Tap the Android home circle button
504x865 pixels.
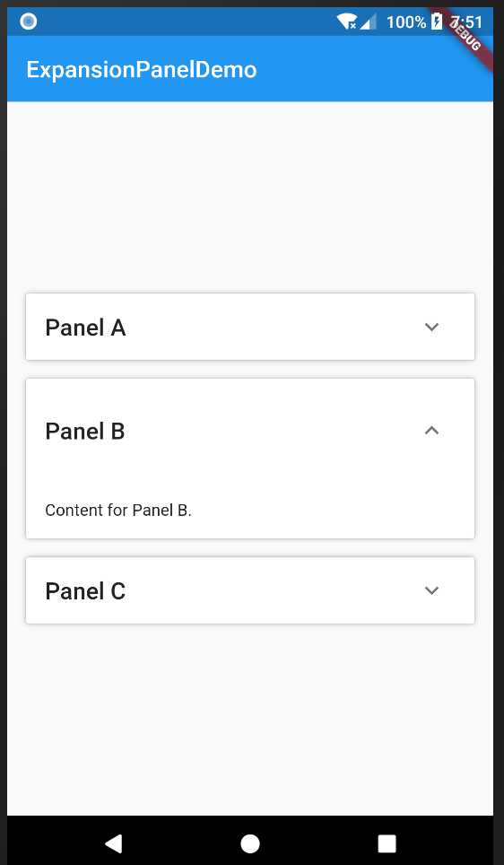pos(250,843)
